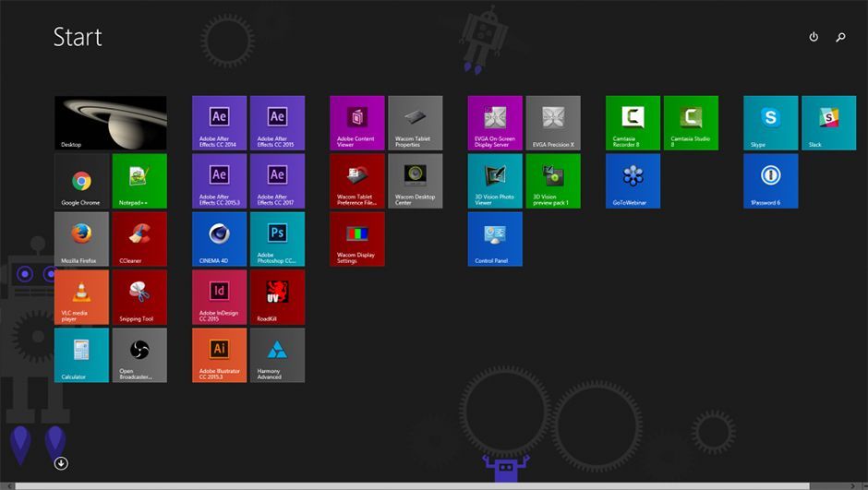This screenshot has height=490, width=868.
Task: Open Wacom Tablet Preference File tile
Action: click(x=357, y=181)
